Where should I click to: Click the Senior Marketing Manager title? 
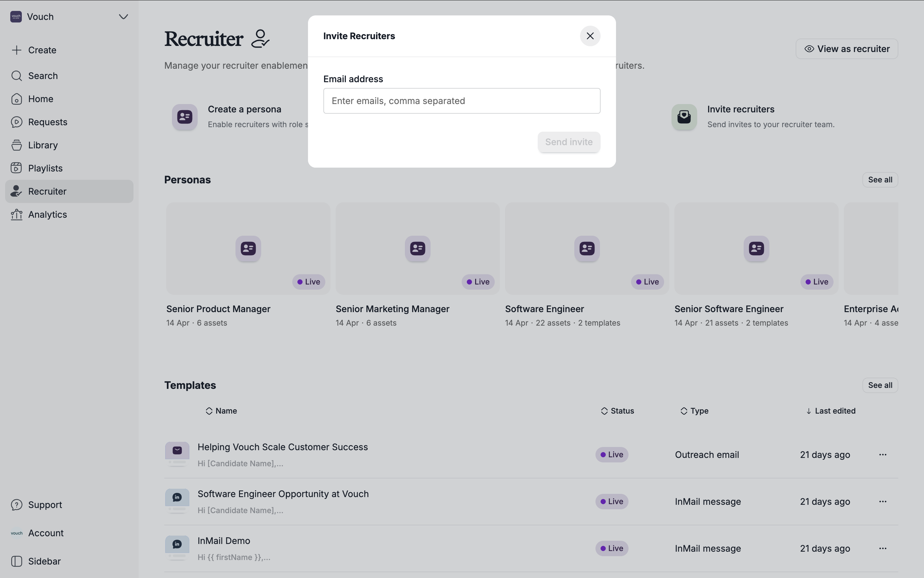pos(392,309)
